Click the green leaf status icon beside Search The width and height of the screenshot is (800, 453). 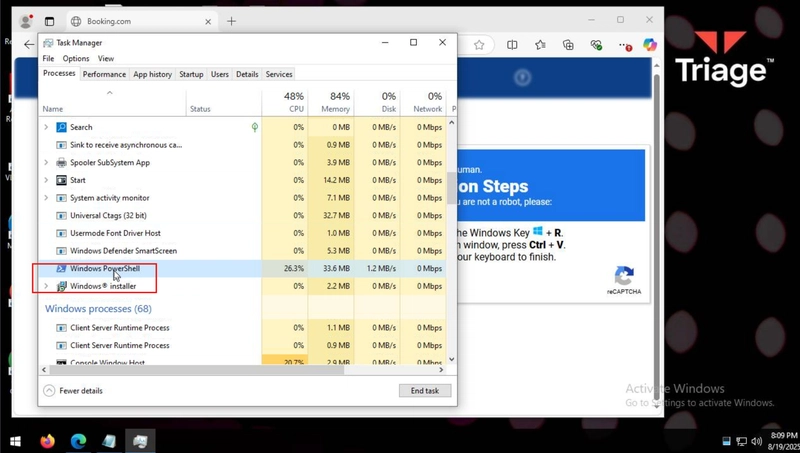255,127
